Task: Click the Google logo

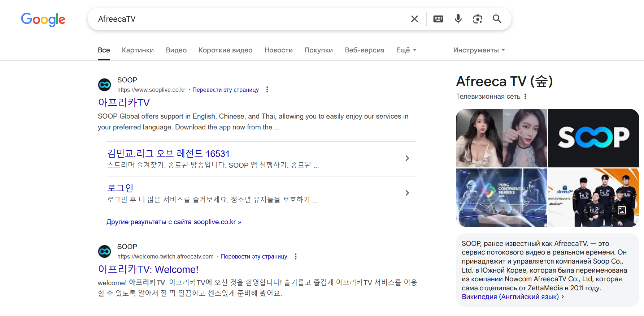Action: click(x=43, y=19)
